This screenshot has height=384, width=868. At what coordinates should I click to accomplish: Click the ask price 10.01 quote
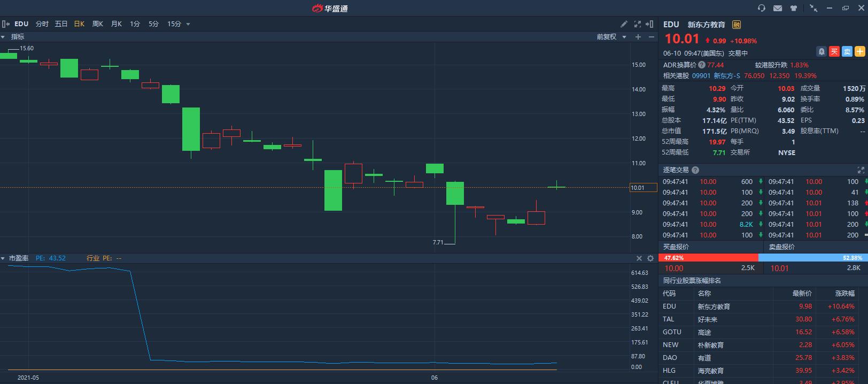tap(779, 268)
